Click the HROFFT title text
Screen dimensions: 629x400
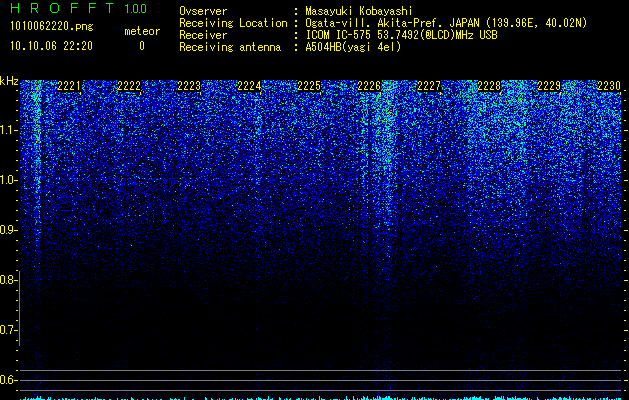62,8
